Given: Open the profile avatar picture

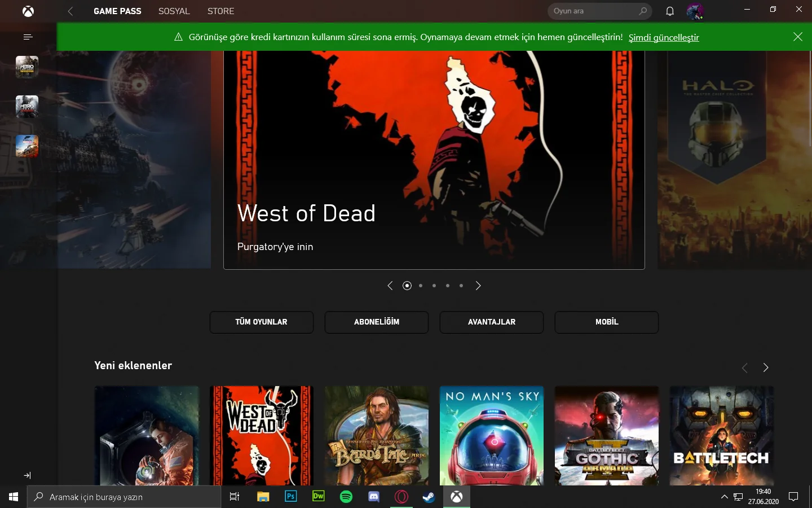Looking at the screenshot, I should tap(695, 11).
